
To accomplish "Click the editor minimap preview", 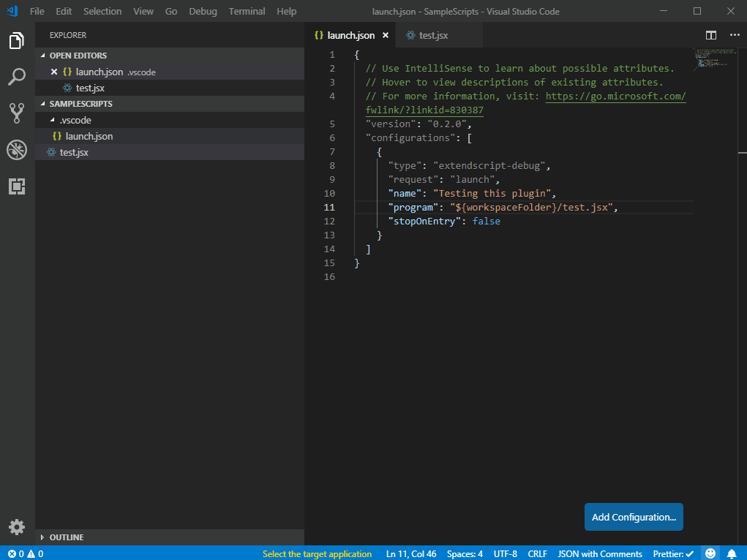I will tap(716, 59).
